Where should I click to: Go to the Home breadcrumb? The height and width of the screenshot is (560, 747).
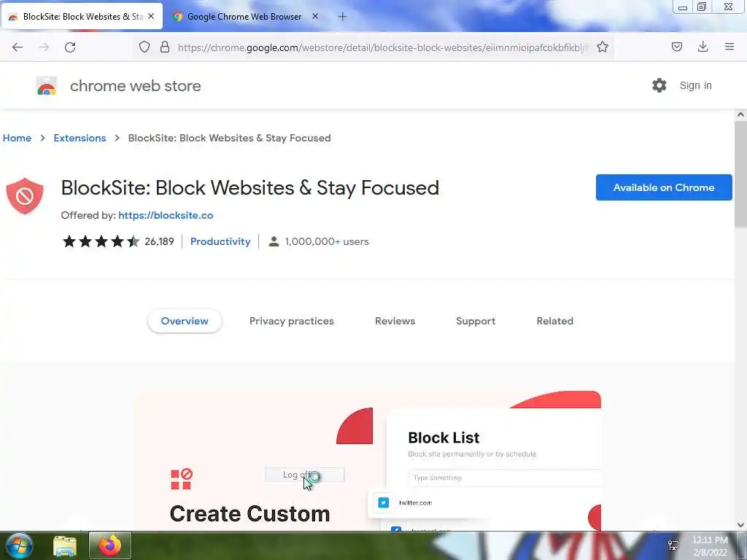(18, 138)
